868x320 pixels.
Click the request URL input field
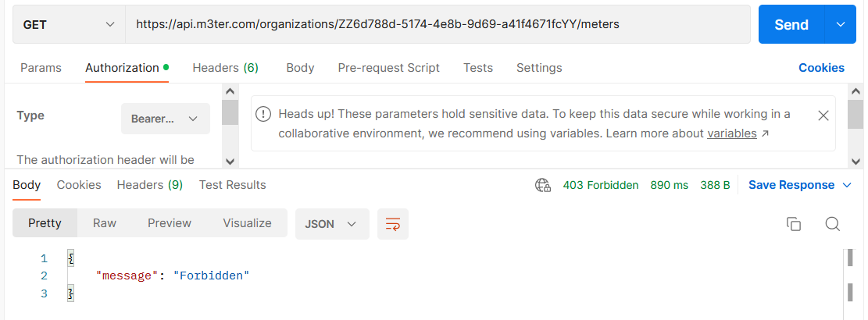tap(438, 24)
